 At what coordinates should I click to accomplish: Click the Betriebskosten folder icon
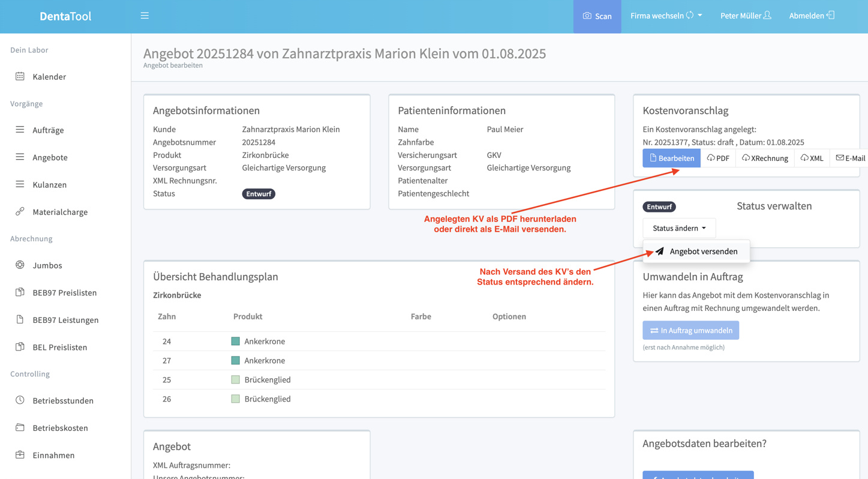pos(20,427)
